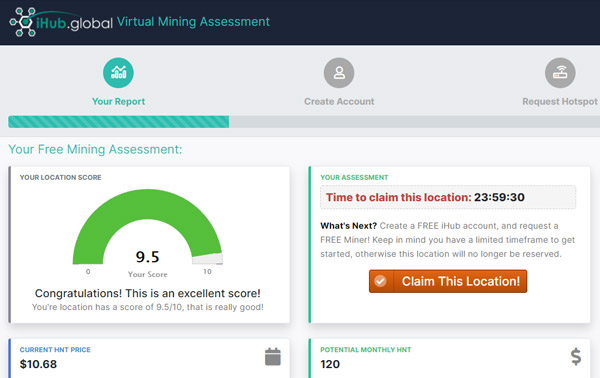600x378 pixels.
Task: Click the POTENTIAL MONTHLY HNT label
Action: (365, 350)
